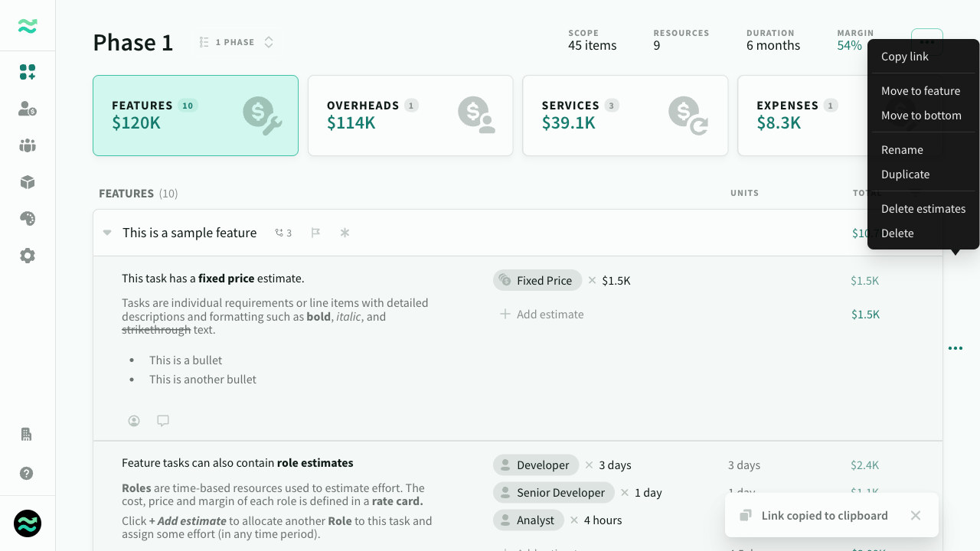Click the asterisk icon on sample feature
This screenshot has width=980, height=551.
coord(345,233)
